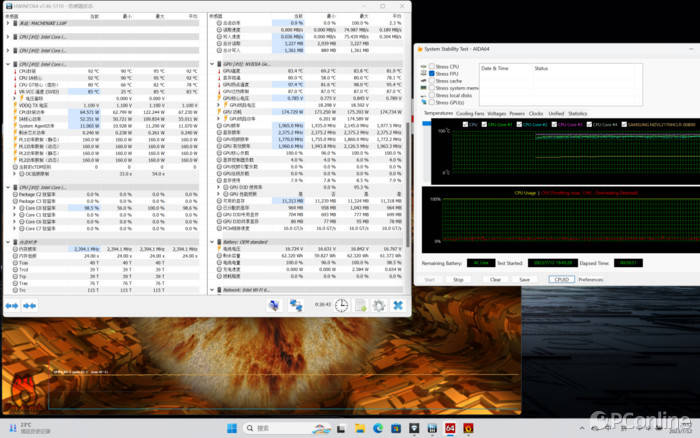Click the Save button in AIDA64

click(525, 280)
